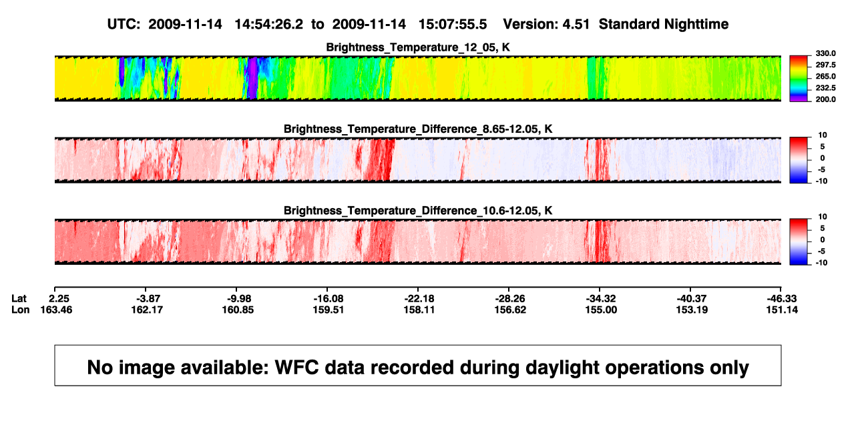This screenshot has height=445, width=868.
Task: Click the header end time 15:07:55.5
Action: point(452,24)
